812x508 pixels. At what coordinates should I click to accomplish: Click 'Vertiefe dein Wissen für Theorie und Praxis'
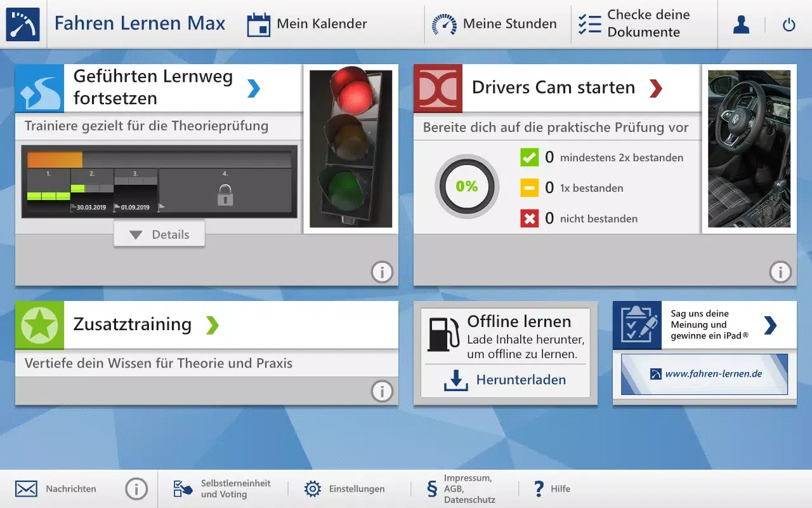click(x=159, y=363)
